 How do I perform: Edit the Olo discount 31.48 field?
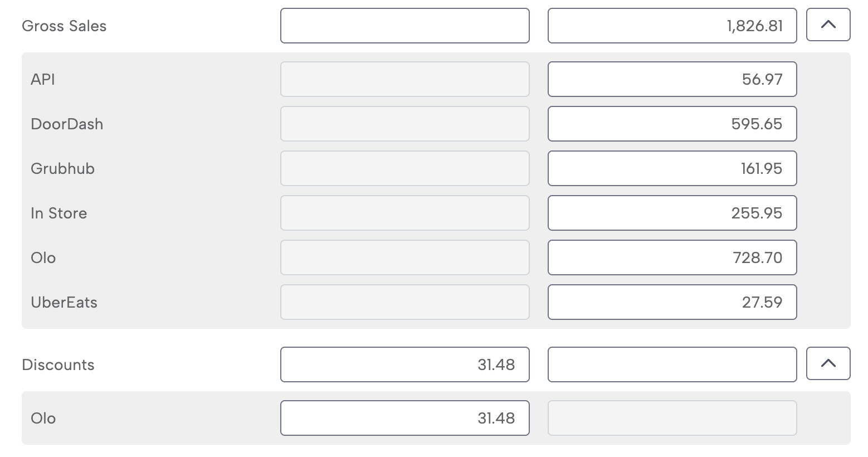(x=404, y=418)
